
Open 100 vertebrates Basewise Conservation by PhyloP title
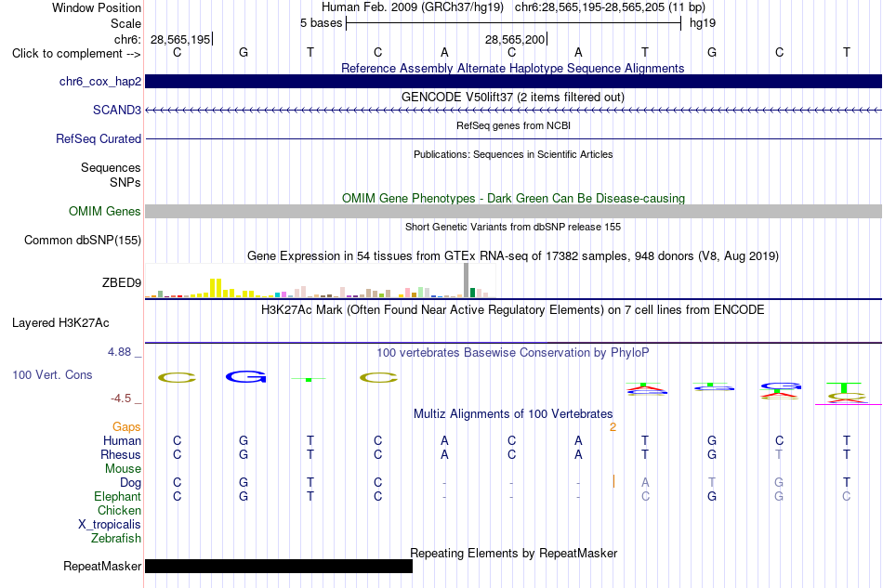pyautogui.click(x=512, y=353)
